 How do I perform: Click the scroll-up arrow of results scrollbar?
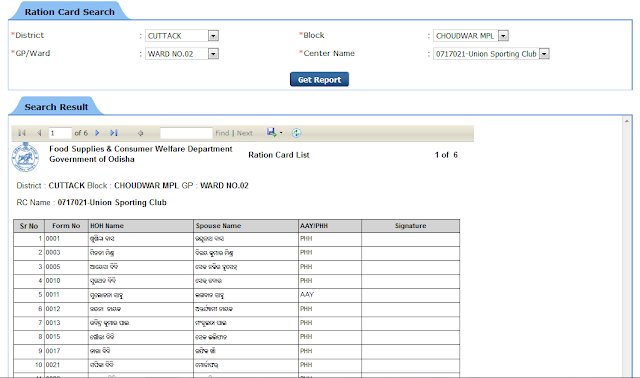point(627,121)
